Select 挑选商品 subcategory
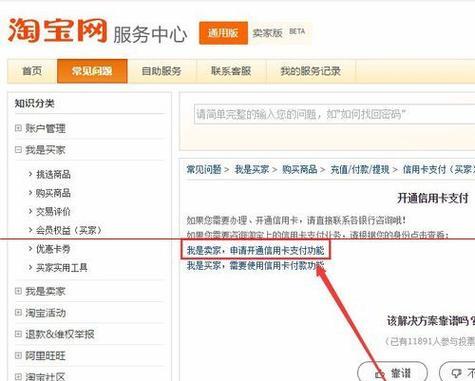 point(53,174)
